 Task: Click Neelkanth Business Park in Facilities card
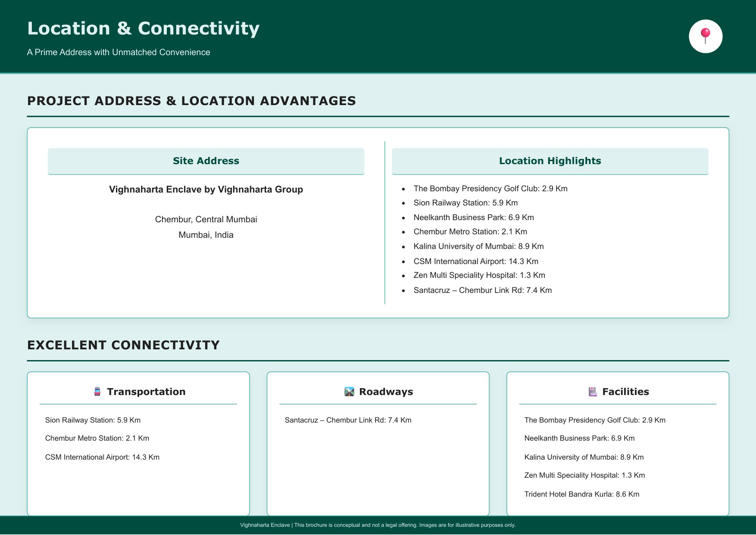[579, 438]
